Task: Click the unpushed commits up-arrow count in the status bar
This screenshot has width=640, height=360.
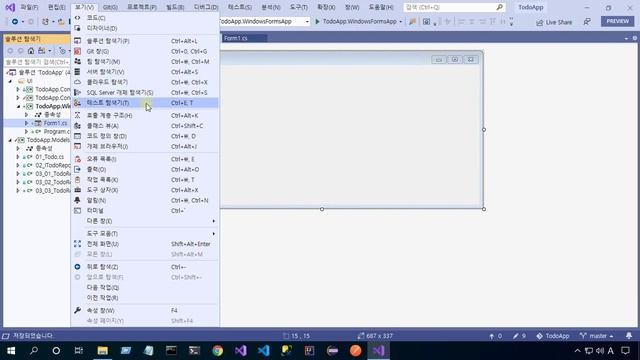Action: (x=496, y=336)
